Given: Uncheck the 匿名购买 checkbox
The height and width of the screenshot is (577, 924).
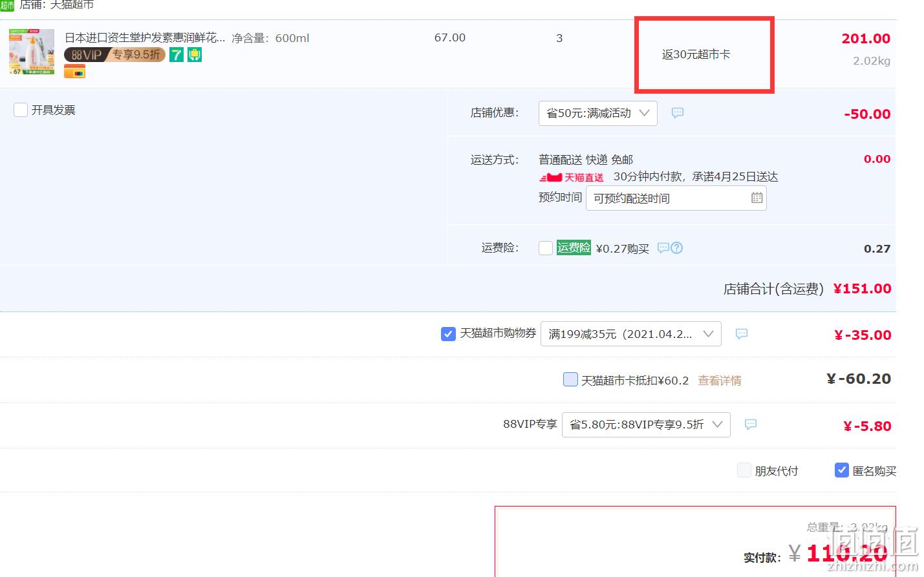Looking at the screenshot, I should pos(842,470).
